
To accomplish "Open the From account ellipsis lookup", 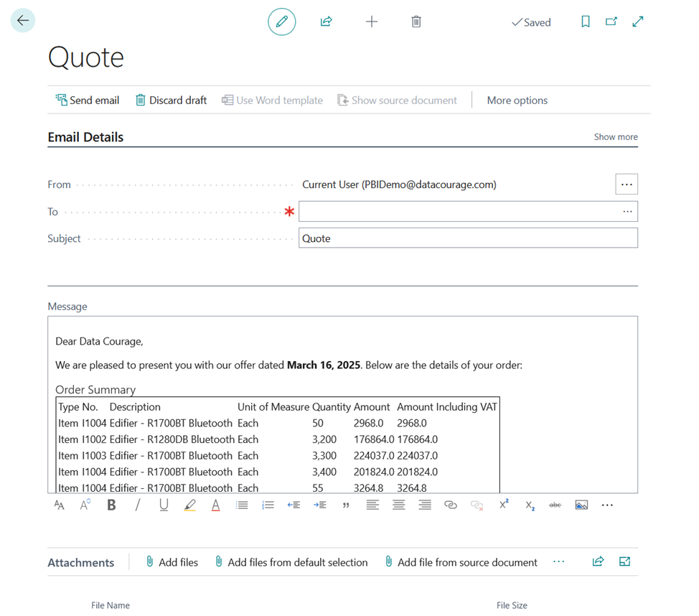I will (627, 185).
